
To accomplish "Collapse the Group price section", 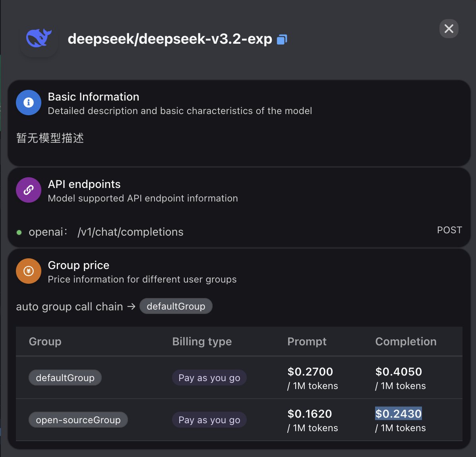I will pyautogui.click(x=78, y=265).
